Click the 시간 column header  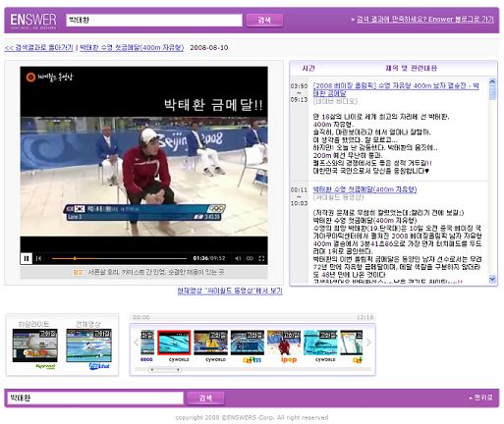click(x=308, y=68)
